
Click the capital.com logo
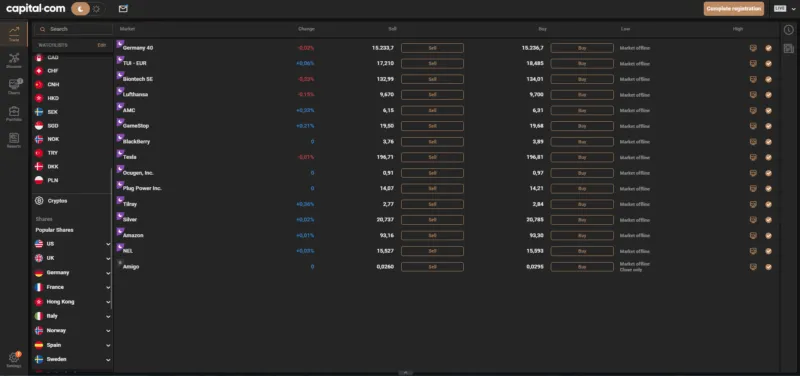pyautogui.click(x=35, y=9)
